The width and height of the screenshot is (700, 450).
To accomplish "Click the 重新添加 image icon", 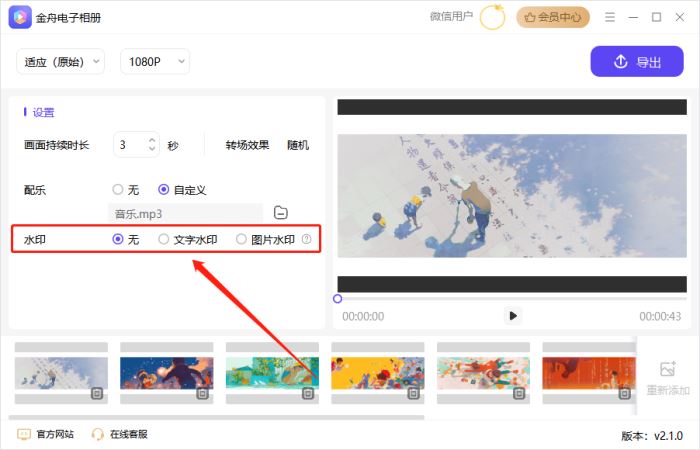I will 668,369.
